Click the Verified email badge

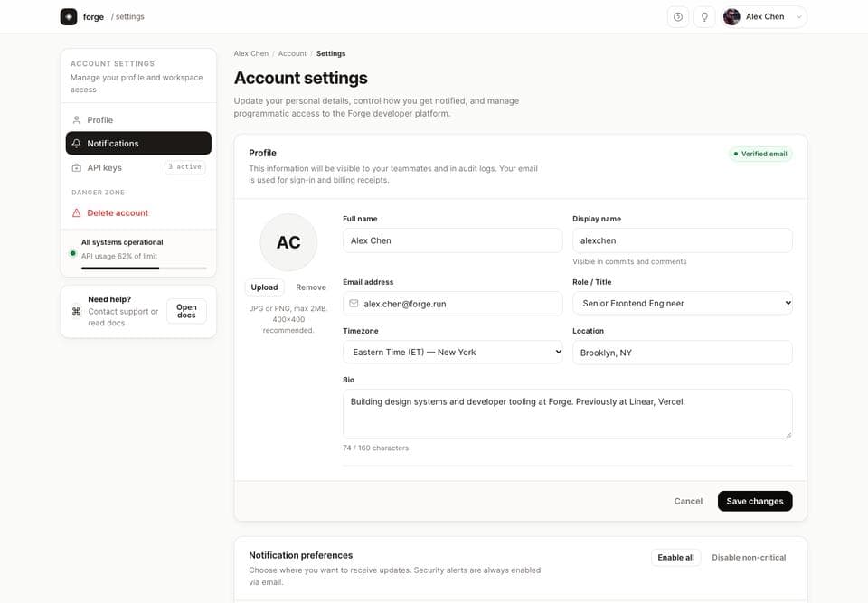click(x=760, y=154)
